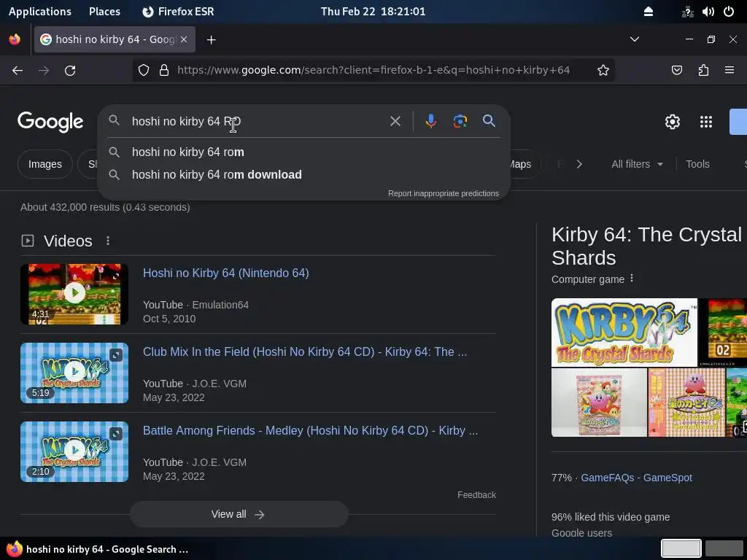Open the pink Kirby box art image
The height and width of the screenshot is (560, 747).
click(686, 402)
